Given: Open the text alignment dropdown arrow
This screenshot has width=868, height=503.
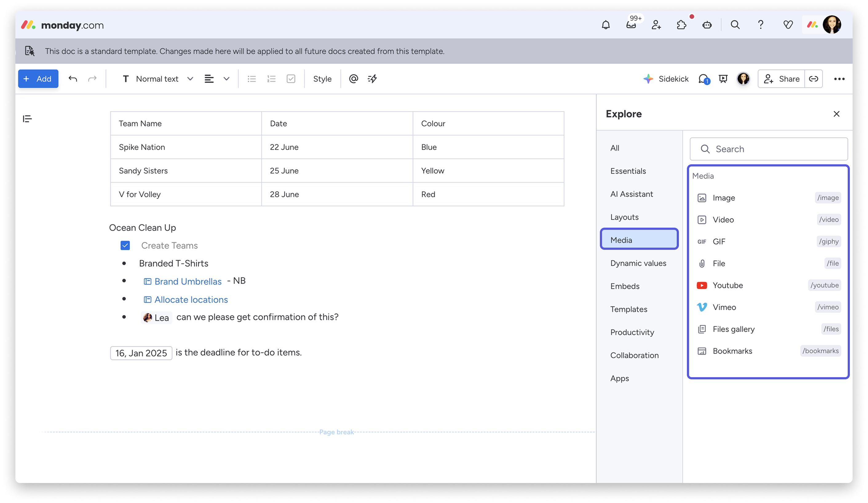Looking at the screenshot, I should tap(226, 79).
